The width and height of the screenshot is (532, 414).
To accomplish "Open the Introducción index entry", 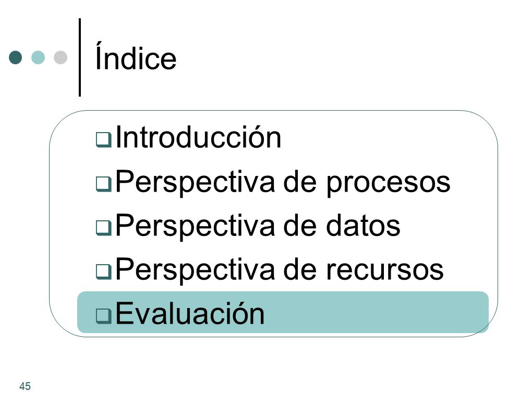I will [199, 137].
